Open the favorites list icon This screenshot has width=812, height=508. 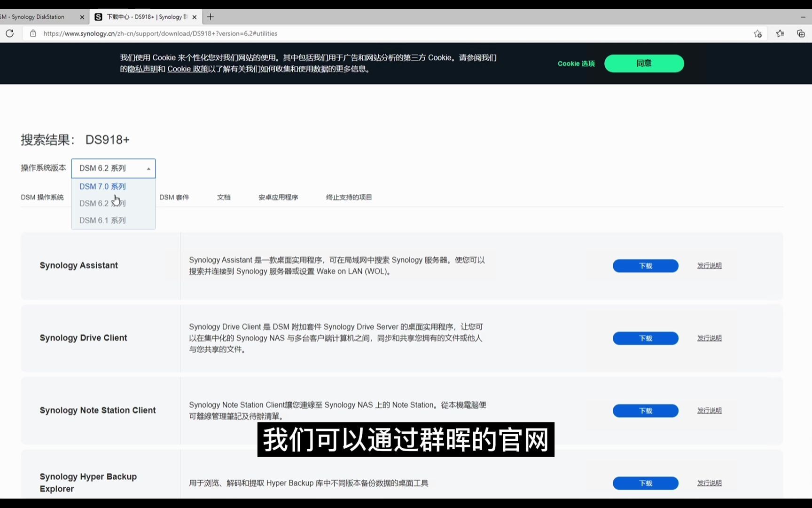pyautogui.click(x=780, y=33)
